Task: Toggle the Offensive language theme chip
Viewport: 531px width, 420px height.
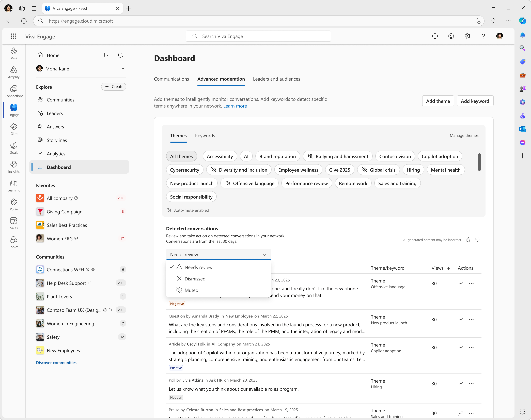Action: (x=249, y=183)
